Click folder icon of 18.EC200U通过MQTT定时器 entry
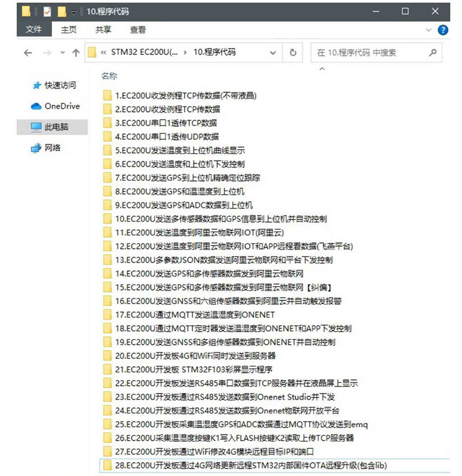This screenshot has height=476, width=462. [x=107, y=328]
